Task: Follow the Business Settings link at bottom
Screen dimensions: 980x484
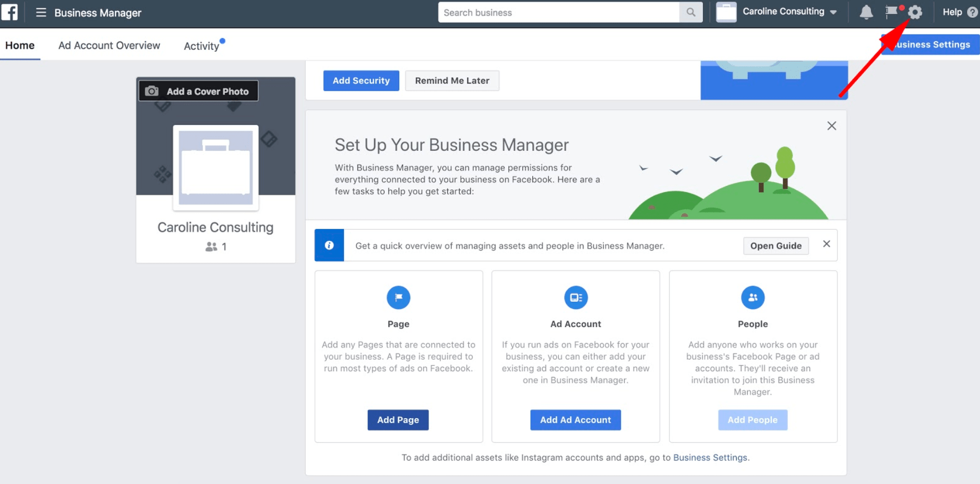Action: pyautogui.click(x=710, y=457)
